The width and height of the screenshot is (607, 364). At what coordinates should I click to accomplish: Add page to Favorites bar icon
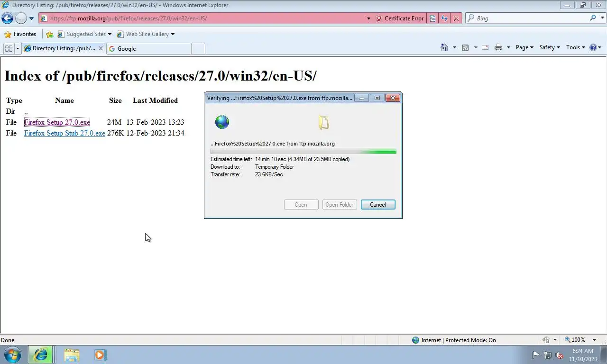click(49, 34)
